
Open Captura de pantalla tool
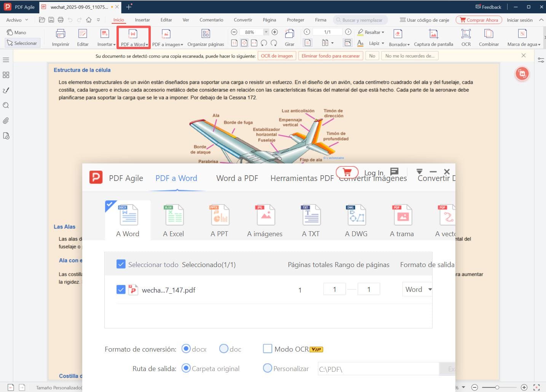pos(433,34)
